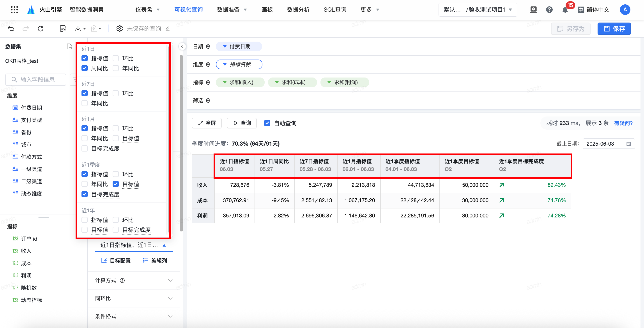644x328 pixels.
Task: Click the calendar icon in 截止日期 field
Action: click(x=628, y=144)
